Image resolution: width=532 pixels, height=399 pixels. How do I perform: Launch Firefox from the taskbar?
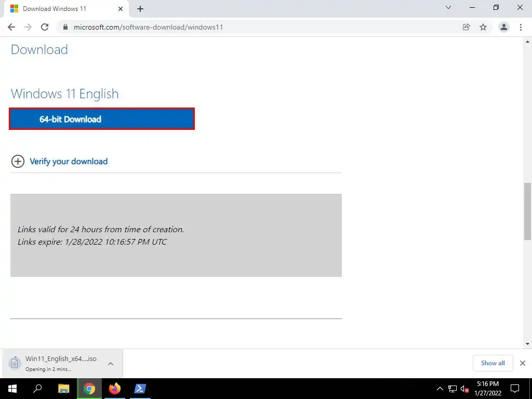tap(115, 389)
